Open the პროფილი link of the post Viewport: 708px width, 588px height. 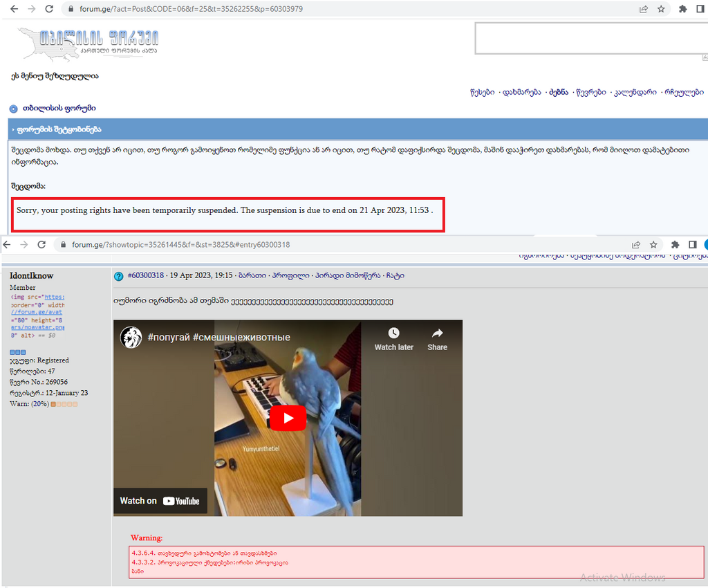coord(291,275)
